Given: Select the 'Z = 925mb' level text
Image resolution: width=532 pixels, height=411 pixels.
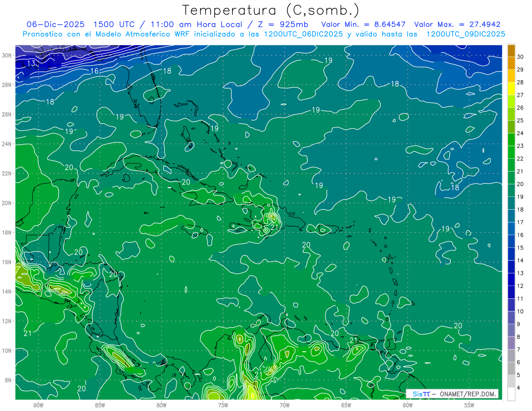Looking at the screenshot, I should click(x=282, y=24).
